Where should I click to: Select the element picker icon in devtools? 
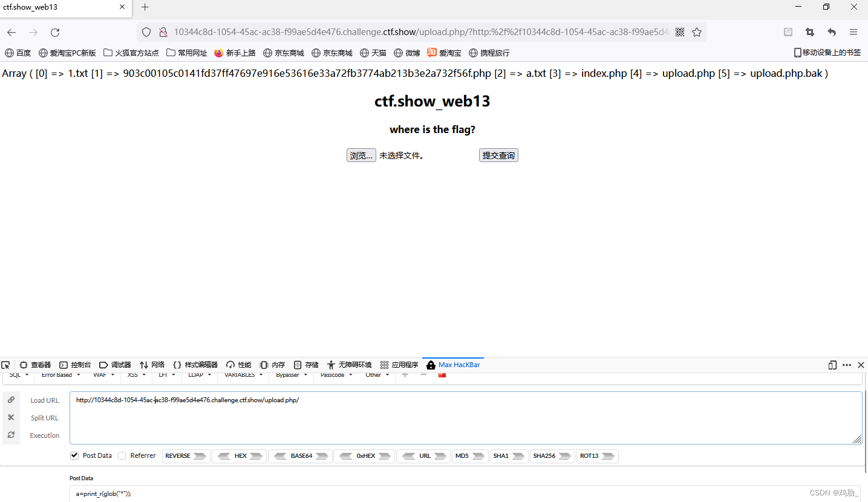[5, 365]
